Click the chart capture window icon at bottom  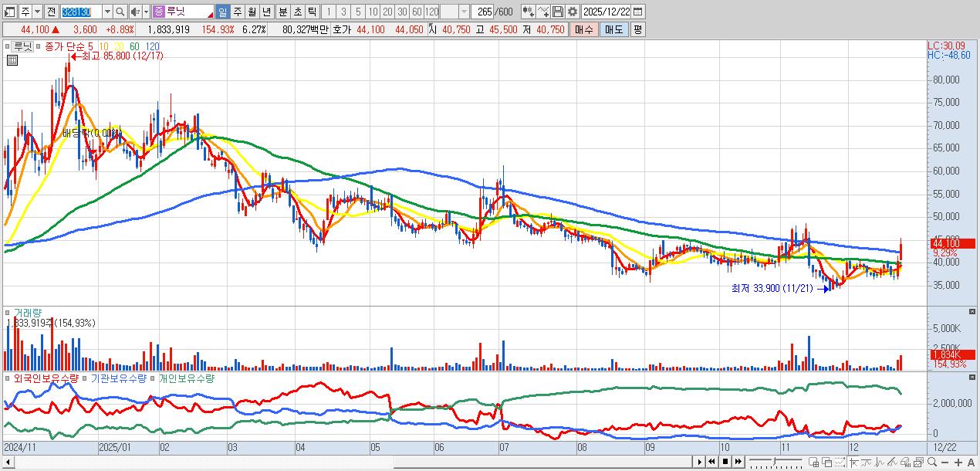918,463
